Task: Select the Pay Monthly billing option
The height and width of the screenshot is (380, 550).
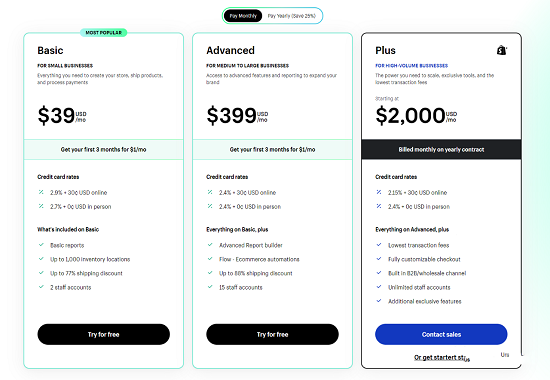Action: [243, 16]
